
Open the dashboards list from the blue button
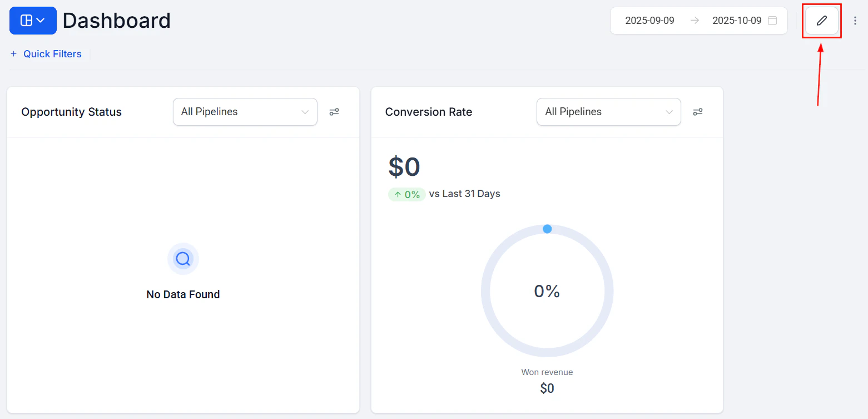[33, 20]
